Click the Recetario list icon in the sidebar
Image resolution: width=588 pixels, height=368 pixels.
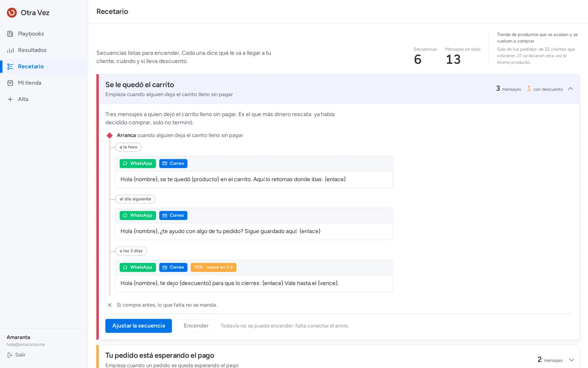pyautogui.click(x=10, y=66)
